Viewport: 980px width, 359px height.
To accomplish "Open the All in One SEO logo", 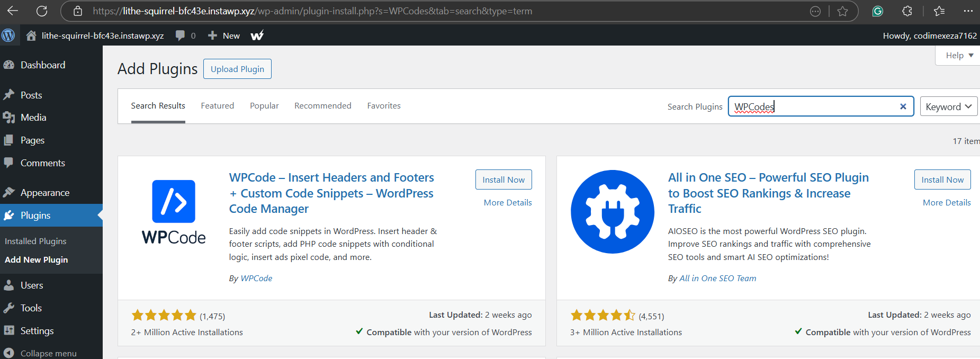I will pyautogui.click(x=613, y=212).
